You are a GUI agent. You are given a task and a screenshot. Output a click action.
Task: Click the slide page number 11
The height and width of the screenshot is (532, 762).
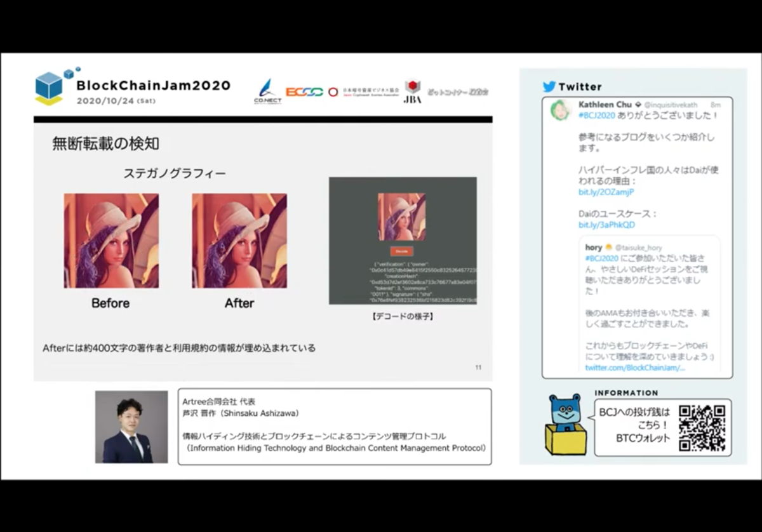[478, 368]
